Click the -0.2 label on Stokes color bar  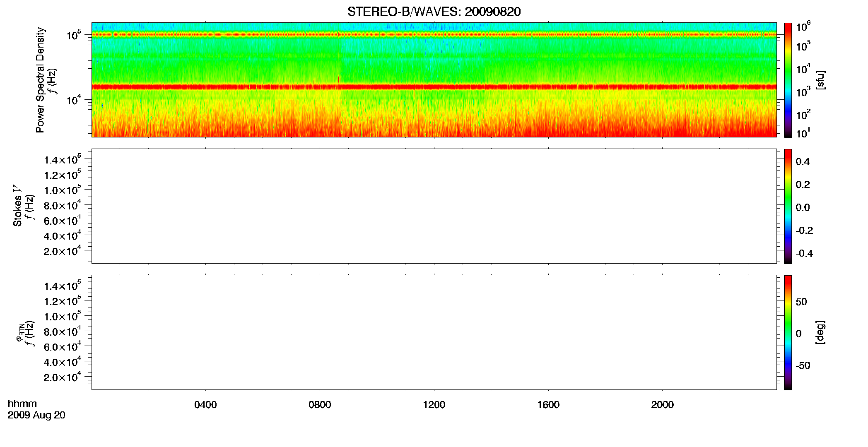(x=804, y=231)
